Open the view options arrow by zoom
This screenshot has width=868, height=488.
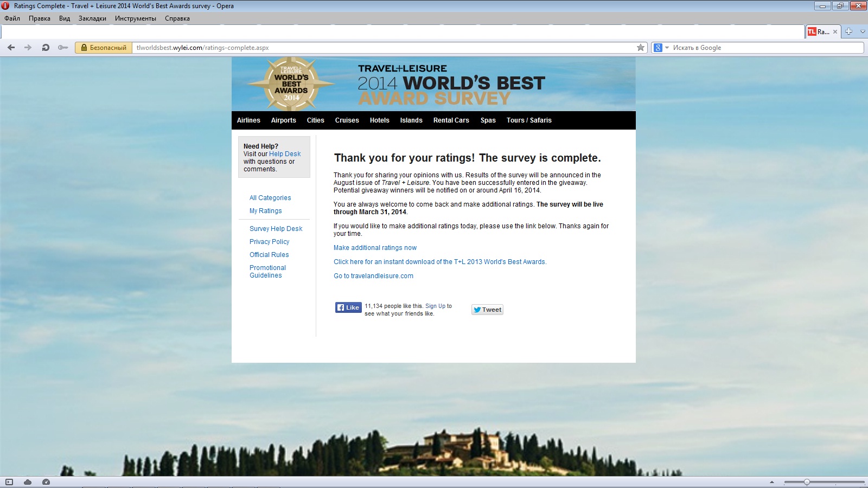click(x=772, y=482)
